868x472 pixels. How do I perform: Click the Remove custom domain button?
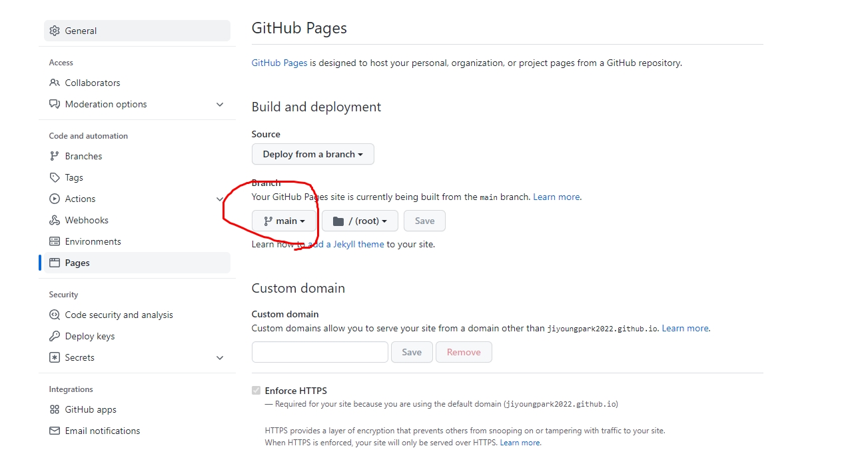click(464, 352)
